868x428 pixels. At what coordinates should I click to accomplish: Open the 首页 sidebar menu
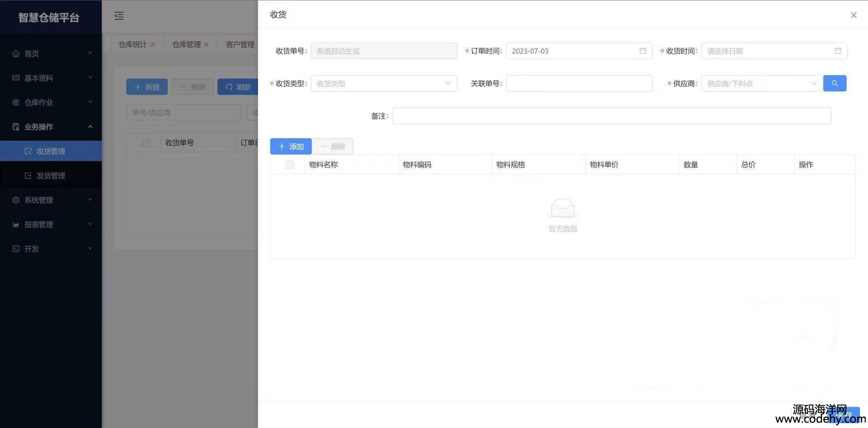pyautogui.click(x=51, y=53)
